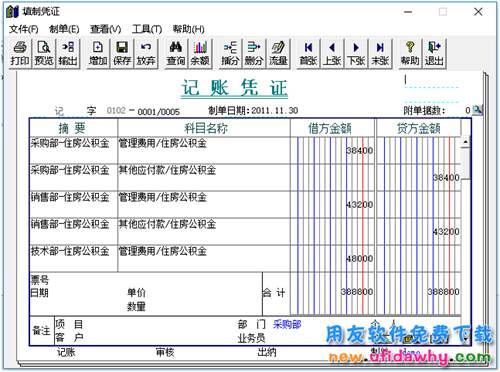Screen dimensions: 500x372
Task: Click the 贷方金额 column header
Action: [x=419, y=128]
